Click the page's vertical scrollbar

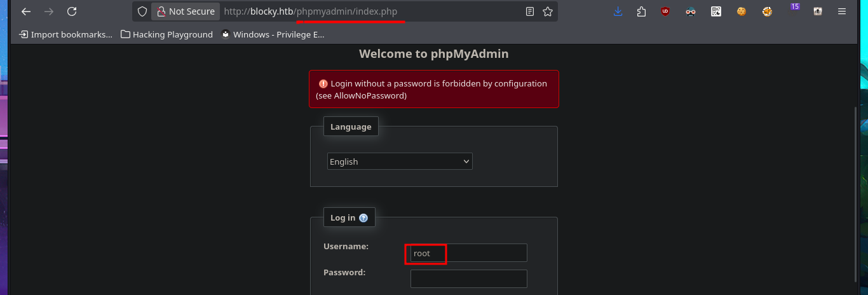pos(856,191)
